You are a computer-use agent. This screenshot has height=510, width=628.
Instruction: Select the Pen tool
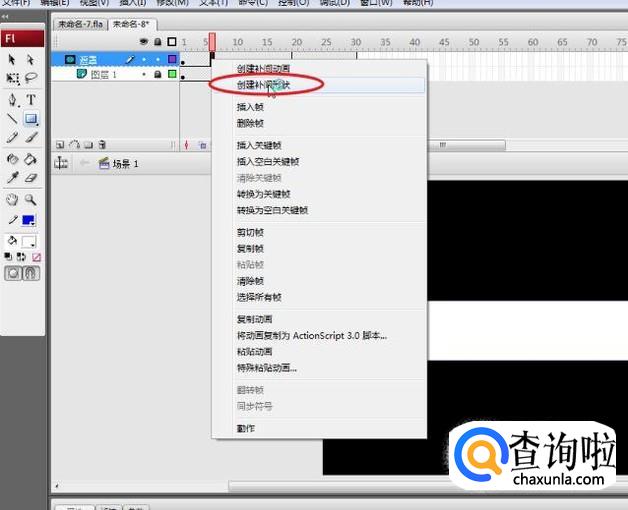(12, 100)
